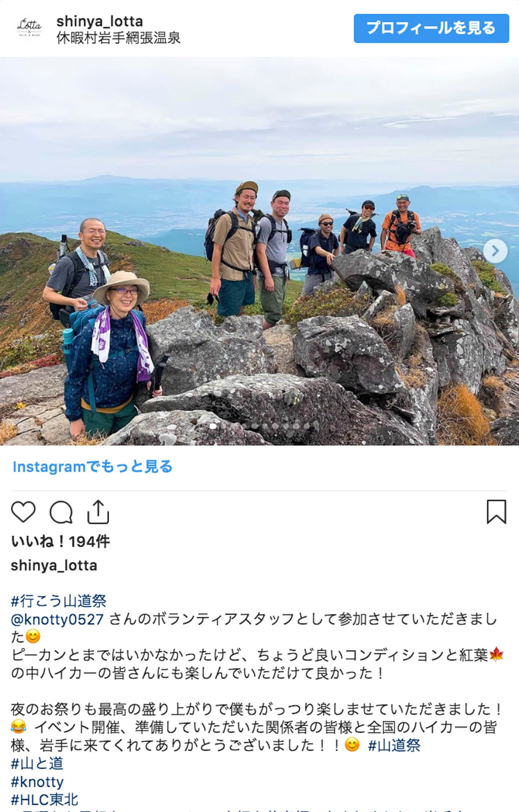
Task: Click the プロフィールを見る button
Action: [x=431, y=28]
